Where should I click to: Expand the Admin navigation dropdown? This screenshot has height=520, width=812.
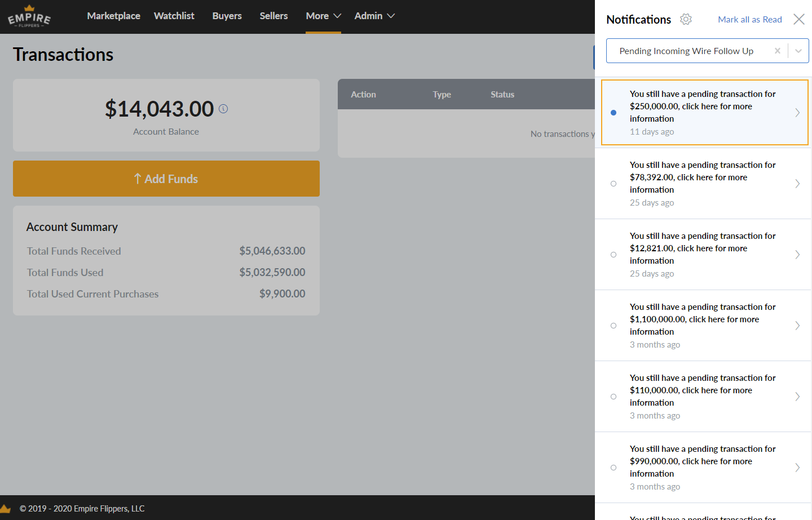(x=374, y=16)
